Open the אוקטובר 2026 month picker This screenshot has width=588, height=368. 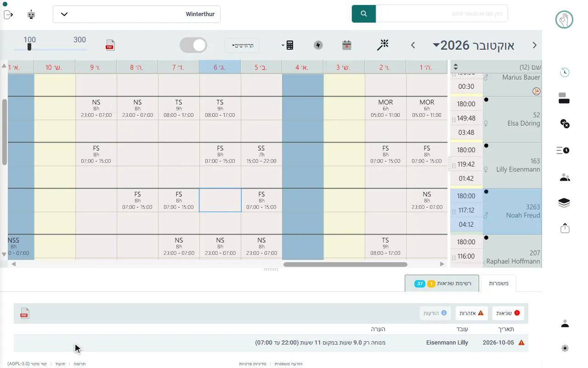click(473, 45)
